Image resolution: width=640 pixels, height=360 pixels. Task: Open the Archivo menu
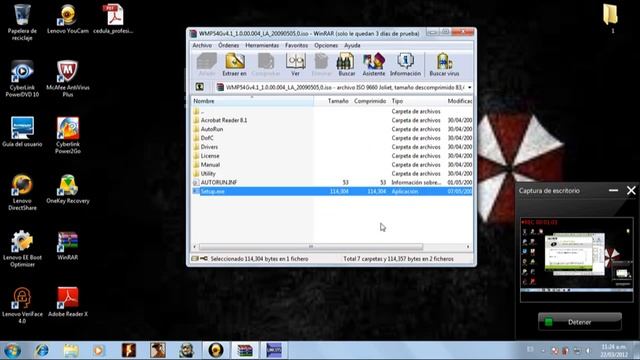[202, 45]
